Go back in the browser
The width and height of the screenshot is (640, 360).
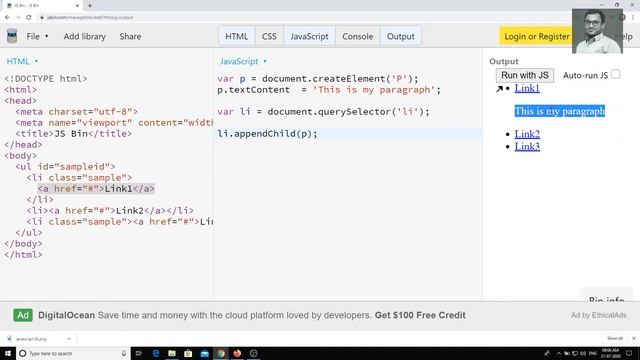pyautogui.click(x=7, y=18)
